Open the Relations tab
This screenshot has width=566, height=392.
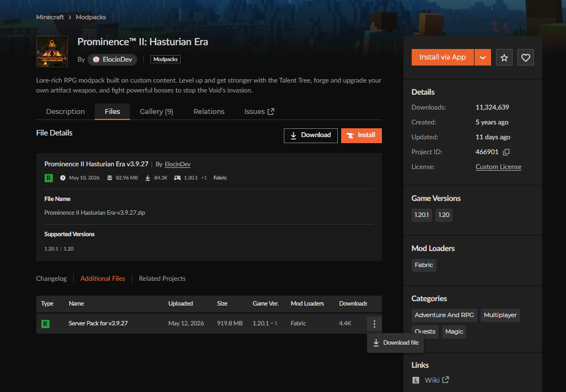(209, 111)
